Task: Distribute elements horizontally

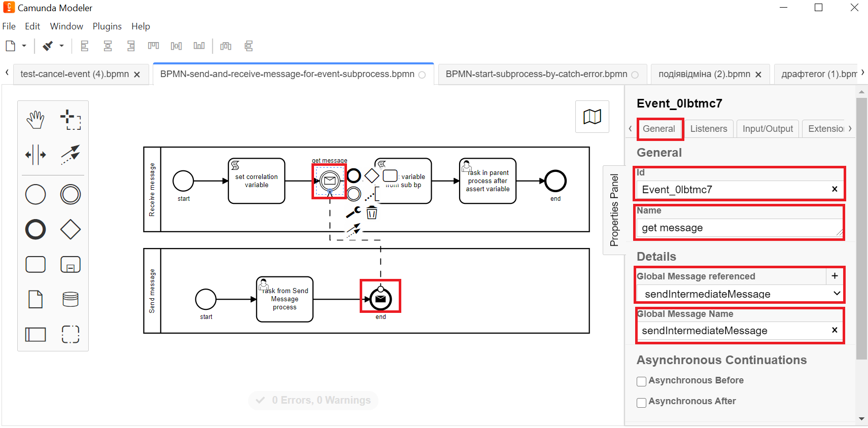Action: (x=226, y=46)
